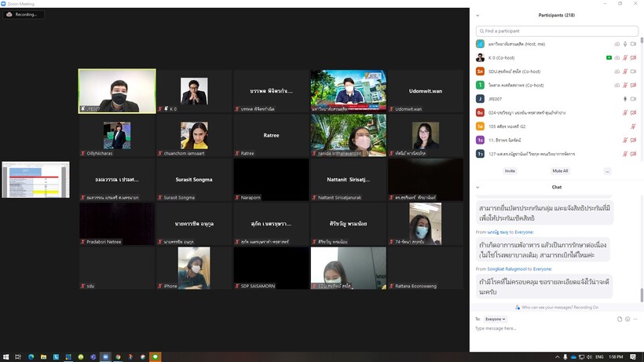Open Task View in the taskbar
The height and width of the screenshot is (362, 644).
coord(18,357)
